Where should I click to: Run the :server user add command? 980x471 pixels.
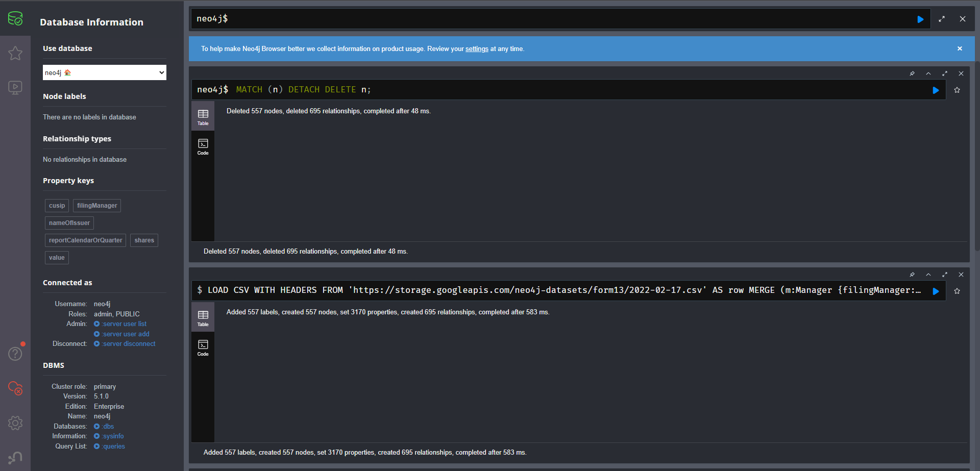pos(122,334)
